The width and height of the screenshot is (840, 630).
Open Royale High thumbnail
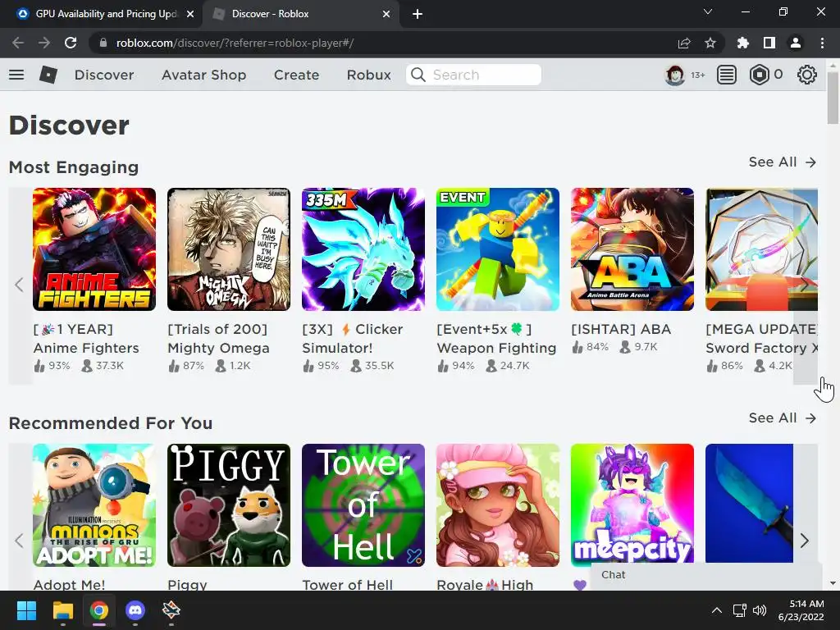click(x=498, y=505)
